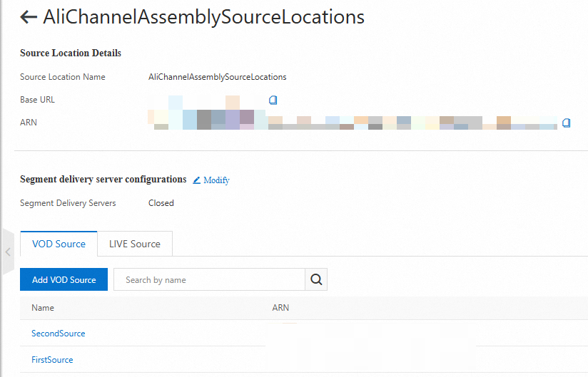588x377 pixels.
Task: Click the Segment Delivery Servers label
Action: 68,203
